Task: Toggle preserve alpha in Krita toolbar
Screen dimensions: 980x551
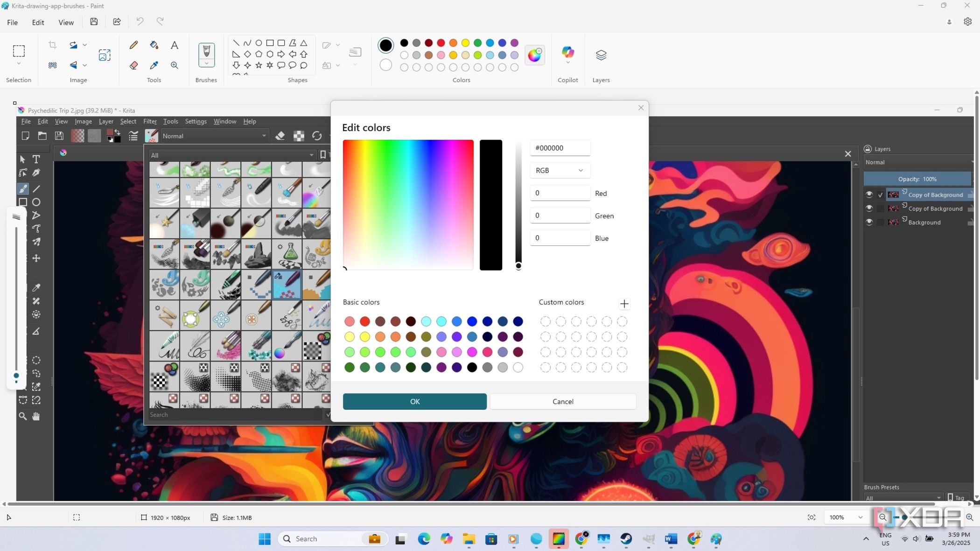Action: tap(299, 136)
